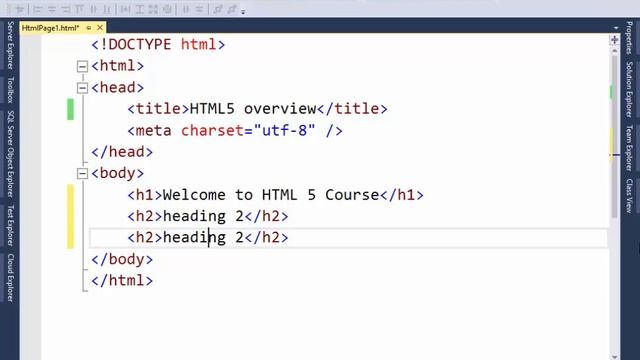
Task: Click the vertical scrollbar up arrow
Action: pos(614,51)
